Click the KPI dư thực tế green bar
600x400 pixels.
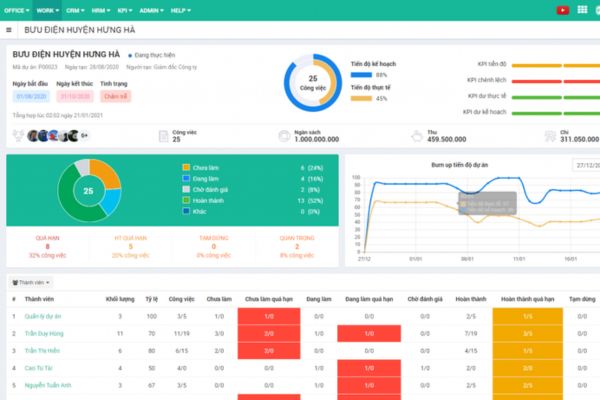556,97
